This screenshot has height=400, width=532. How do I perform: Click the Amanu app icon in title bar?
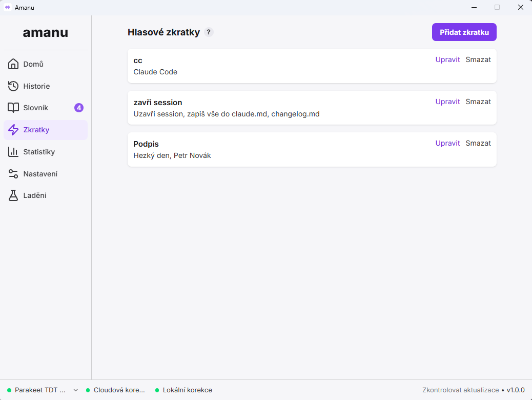point(8,7)
